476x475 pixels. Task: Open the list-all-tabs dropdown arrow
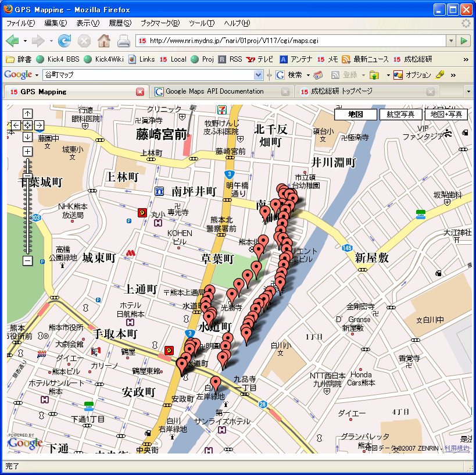tap(468, 92)
